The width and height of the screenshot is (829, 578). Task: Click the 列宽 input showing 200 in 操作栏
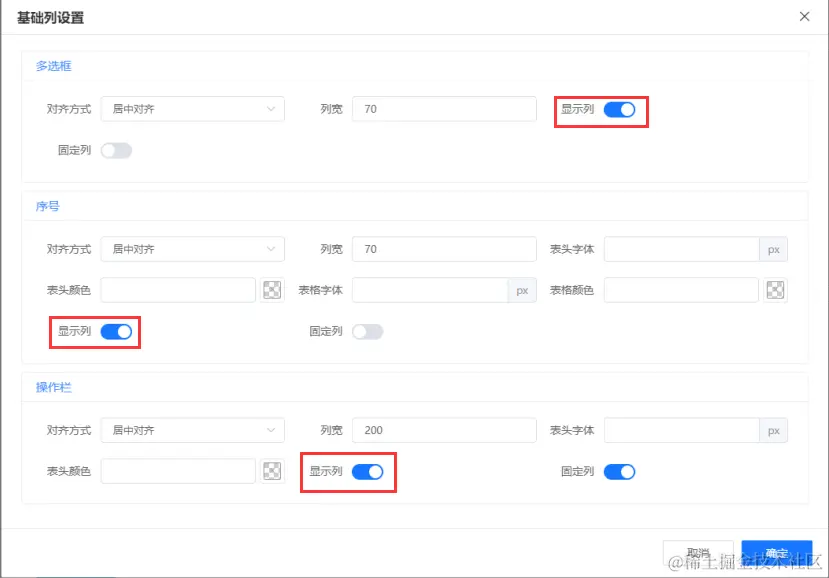coord(443,430)
